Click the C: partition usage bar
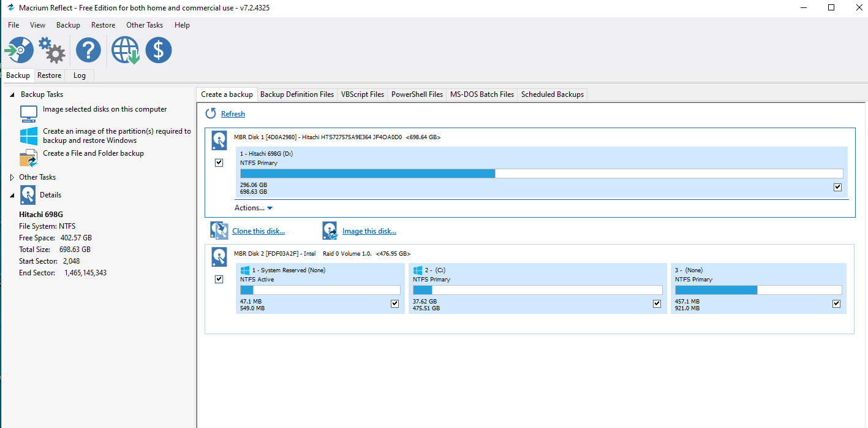Screen dimensions: 868x428 (538, 290)
